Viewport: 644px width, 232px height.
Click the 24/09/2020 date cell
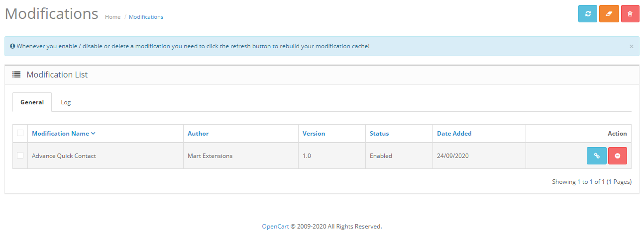tap(479, 155)
